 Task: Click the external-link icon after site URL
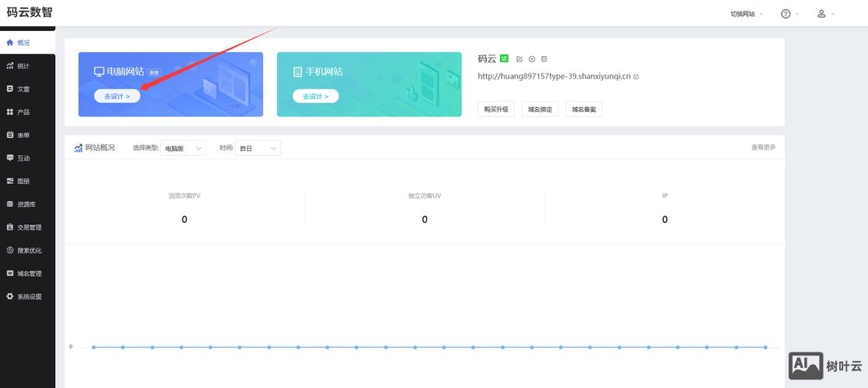coord(636,77)
